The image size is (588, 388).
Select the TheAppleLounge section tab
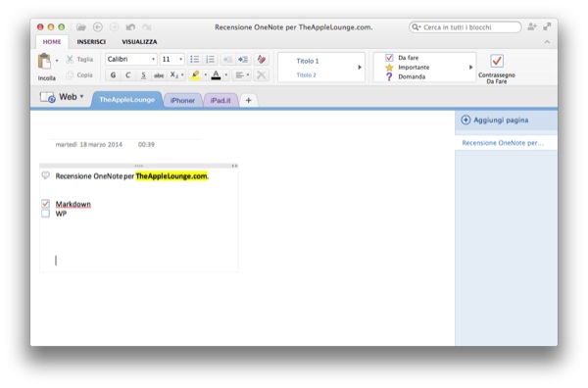click(x=126, y=100)
